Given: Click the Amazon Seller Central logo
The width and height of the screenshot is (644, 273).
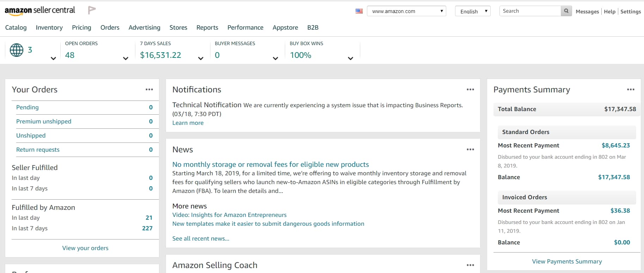Looking at the screenshot, I should [x=40, y=11].
